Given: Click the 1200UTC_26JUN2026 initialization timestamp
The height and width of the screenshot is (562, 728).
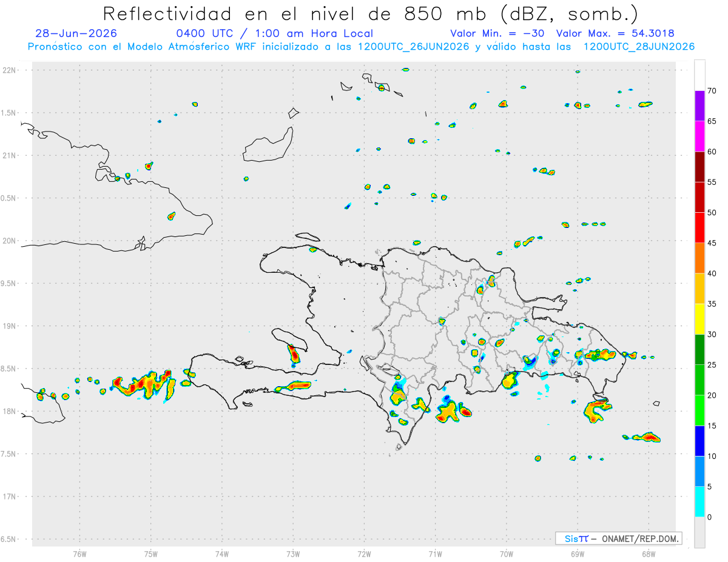Looking at the screenshot, I should coord(414,47).
